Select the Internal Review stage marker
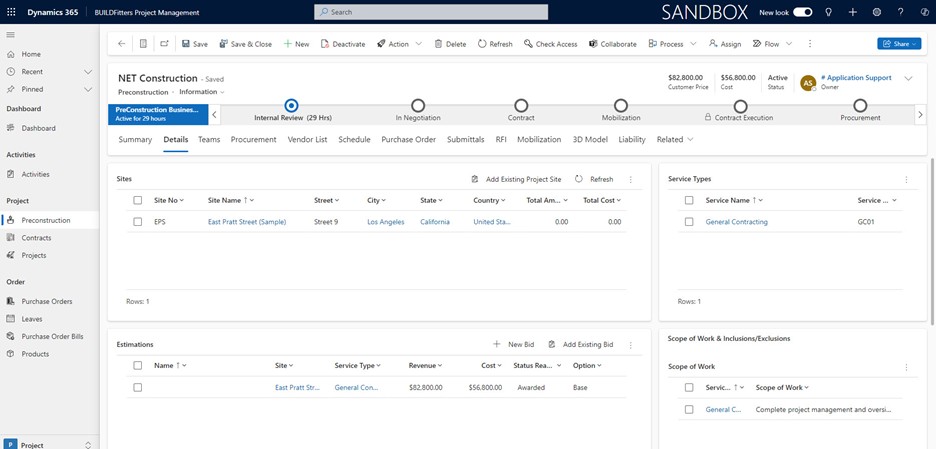936x449 pixels. point(291,105)
